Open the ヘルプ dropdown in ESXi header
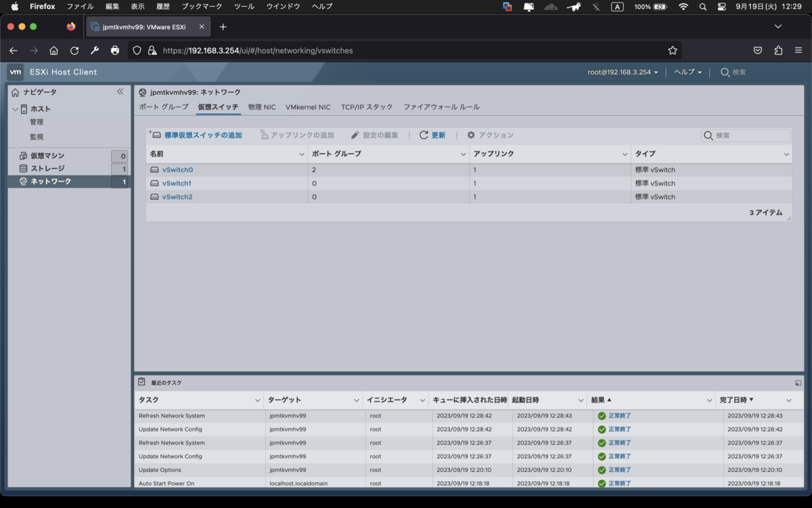The image size is (812, 508). pyautogui.click(x=687, y=72)
